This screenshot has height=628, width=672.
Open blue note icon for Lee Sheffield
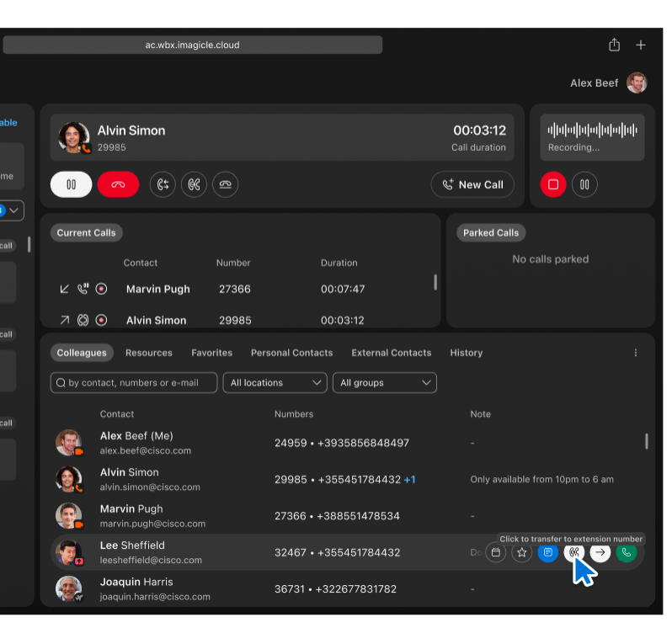548,552
